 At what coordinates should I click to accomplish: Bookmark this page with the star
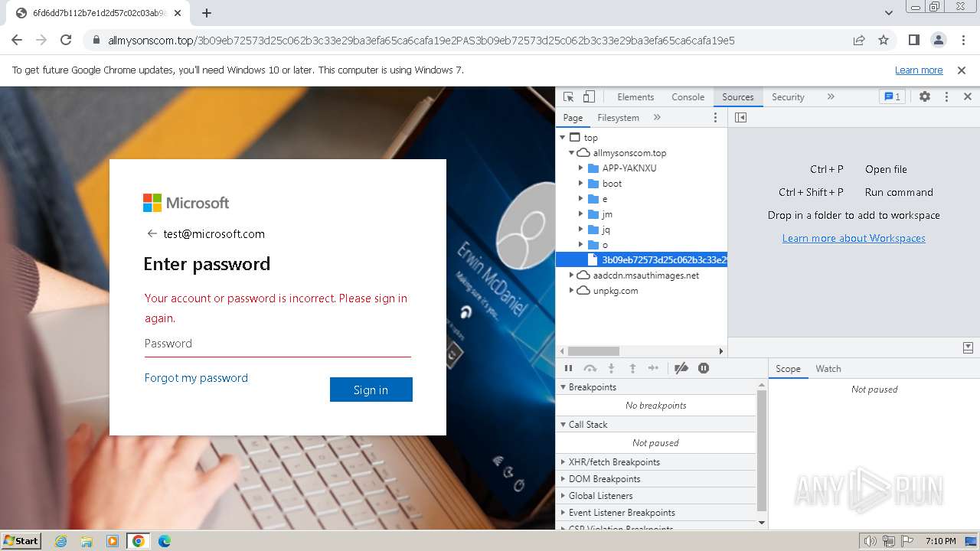pyautogui.click(x=884, y=40)
